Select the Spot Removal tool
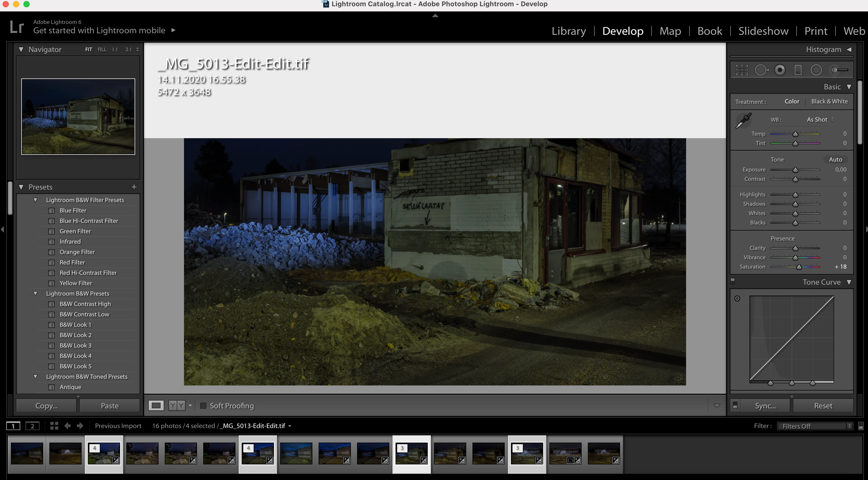868x480 pixels. pyautogui.click(x=761, y=70)
